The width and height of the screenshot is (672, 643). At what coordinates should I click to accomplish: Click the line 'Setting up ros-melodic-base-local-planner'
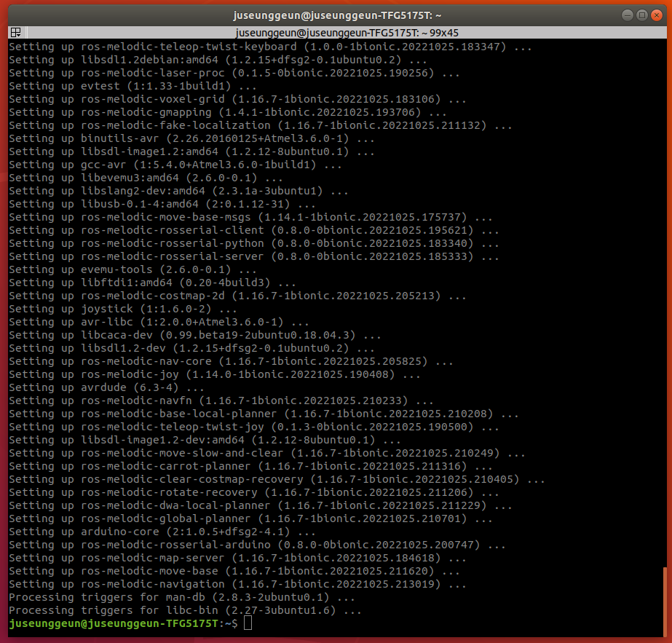coord(264,414)
